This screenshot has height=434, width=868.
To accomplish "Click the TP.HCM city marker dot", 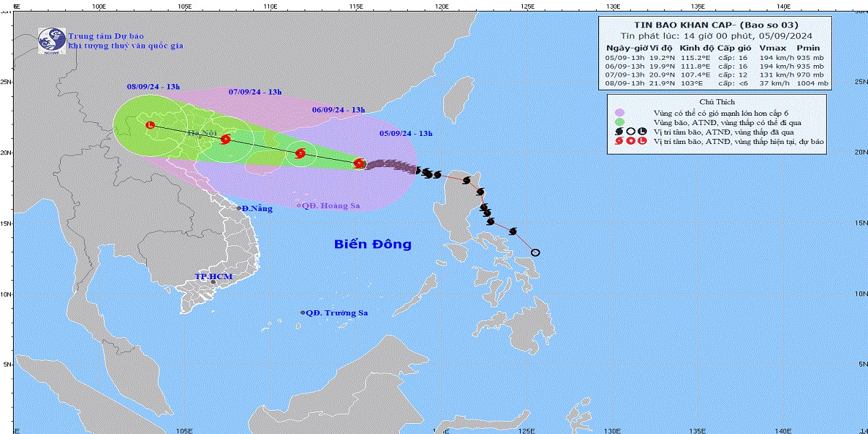I will [x=213, y=282].
